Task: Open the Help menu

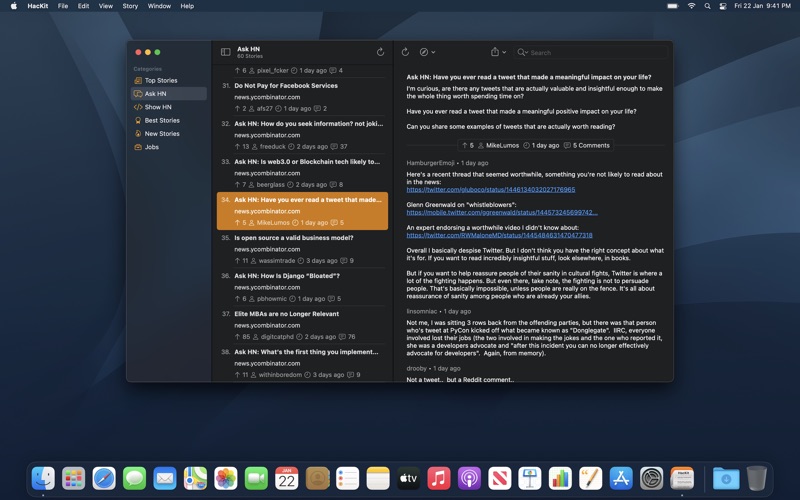Action: click(x=187, y=6)
